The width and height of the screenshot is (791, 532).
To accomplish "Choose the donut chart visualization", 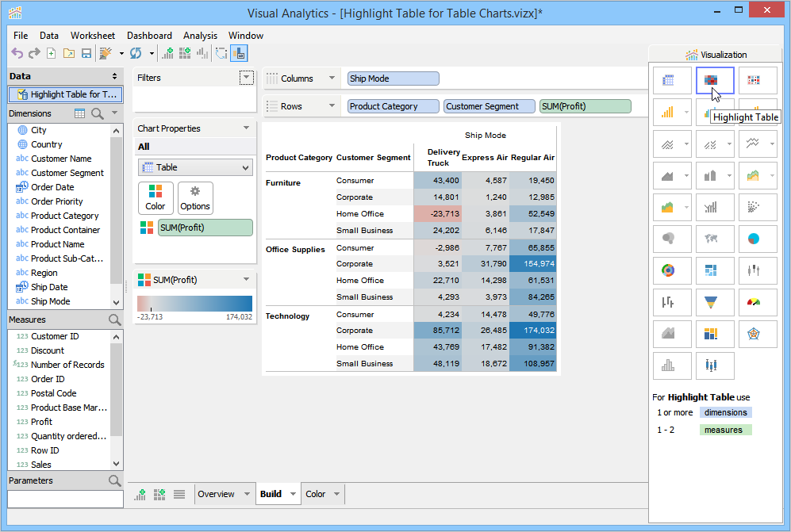I will (x=672, y=271).
